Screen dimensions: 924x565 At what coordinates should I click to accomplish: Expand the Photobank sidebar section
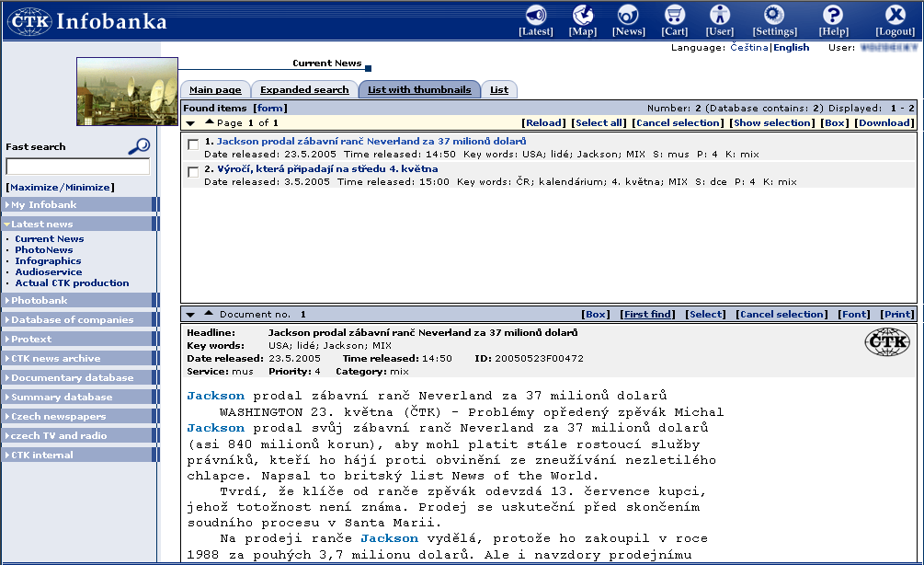pyautogui.click(x=40, y=300)
